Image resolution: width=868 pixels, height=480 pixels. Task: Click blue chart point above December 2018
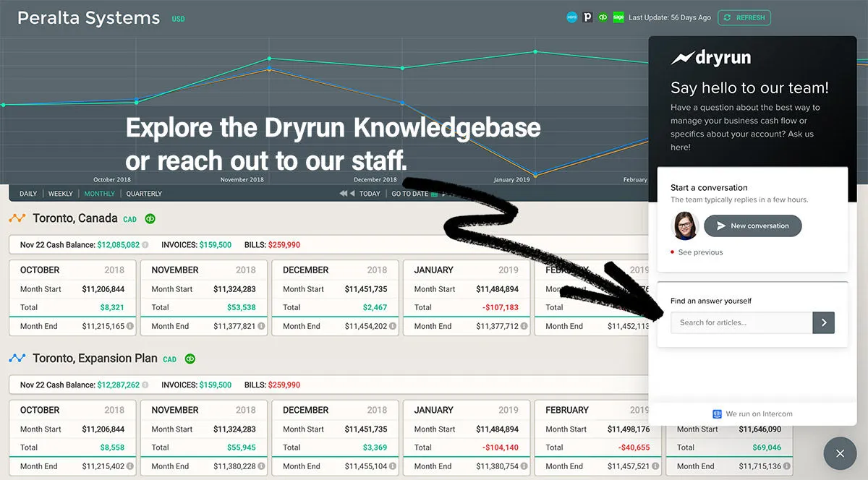(402, 103)
